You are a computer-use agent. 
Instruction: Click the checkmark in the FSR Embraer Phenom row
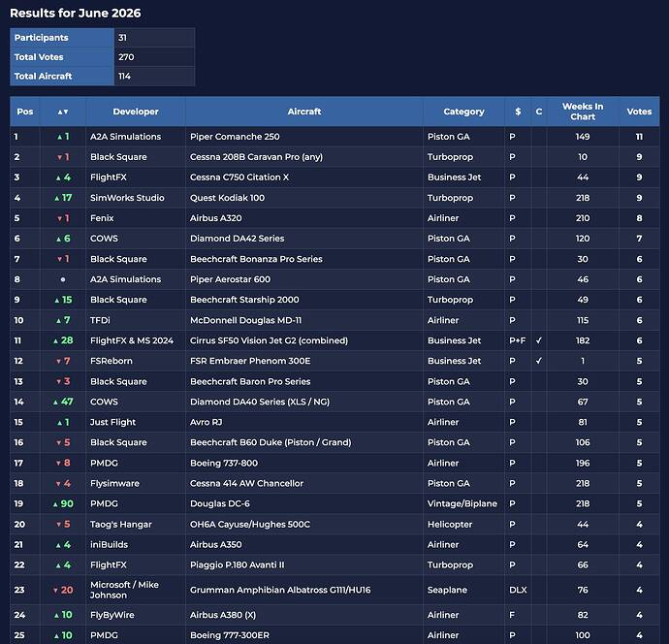(539, 361)
